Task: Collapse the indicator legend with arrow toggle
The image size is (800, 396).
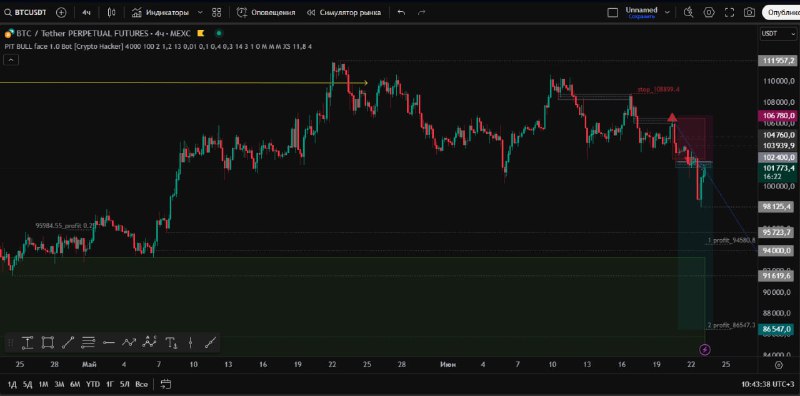Action: tap(11, 60)
